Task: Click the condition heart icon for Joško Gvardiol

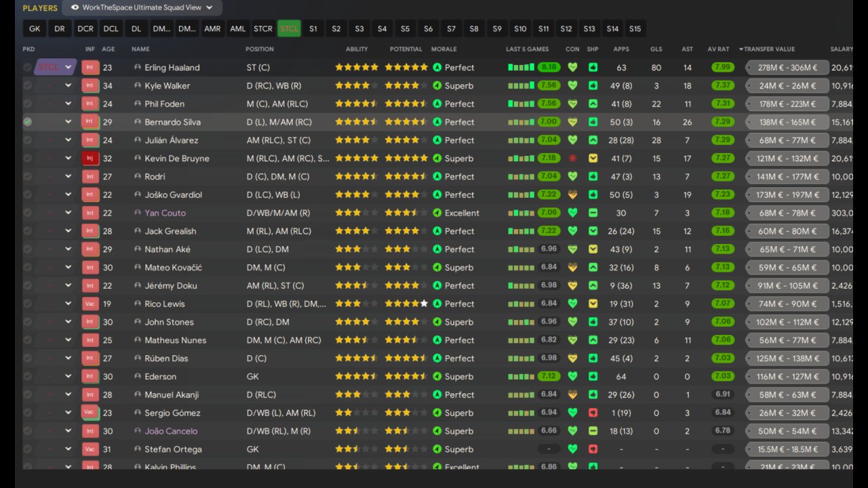Action: [x=572, y=195]
